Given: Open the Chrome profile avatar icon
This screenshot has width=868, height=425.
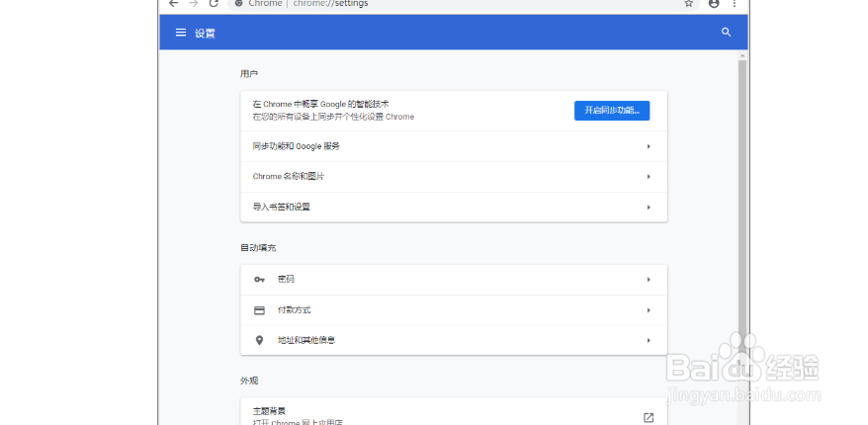Looking at the screenshot, I should (x=714, y=3).
